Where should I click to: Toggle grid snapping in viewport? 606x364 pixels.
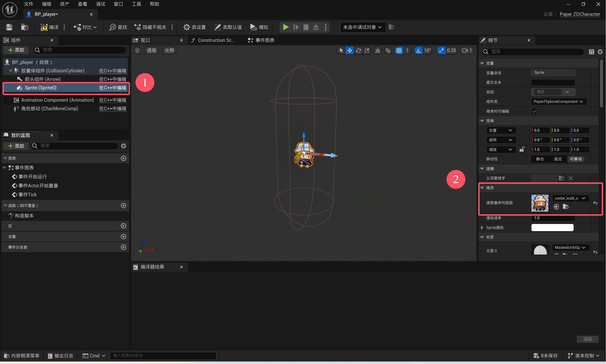(x=399, y=51)
